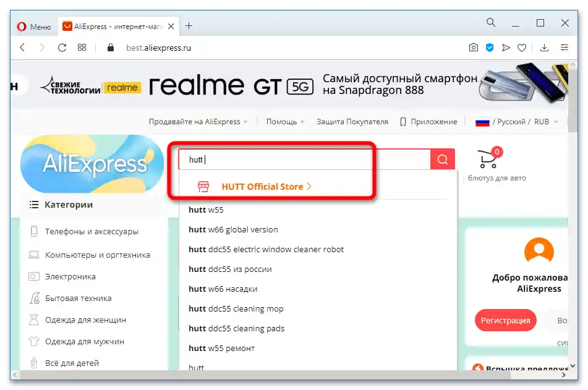
Task: Expand the Помощь dropdown
Action: pos(285,122)
